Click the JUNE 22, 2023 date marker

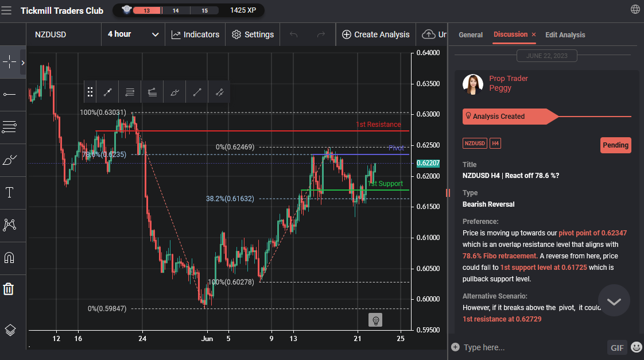[x=546, y=56]
